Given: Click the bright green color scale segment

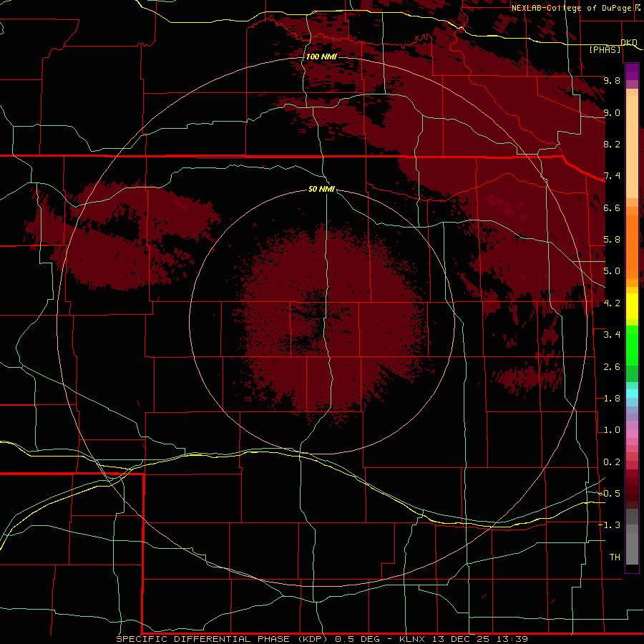Looking at the screenshot, I should [632, 346].
